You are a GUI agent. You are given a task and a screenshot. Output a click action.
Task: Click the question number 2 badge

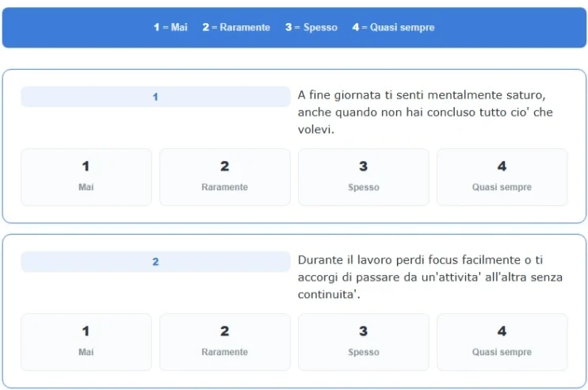pos(155,262)
